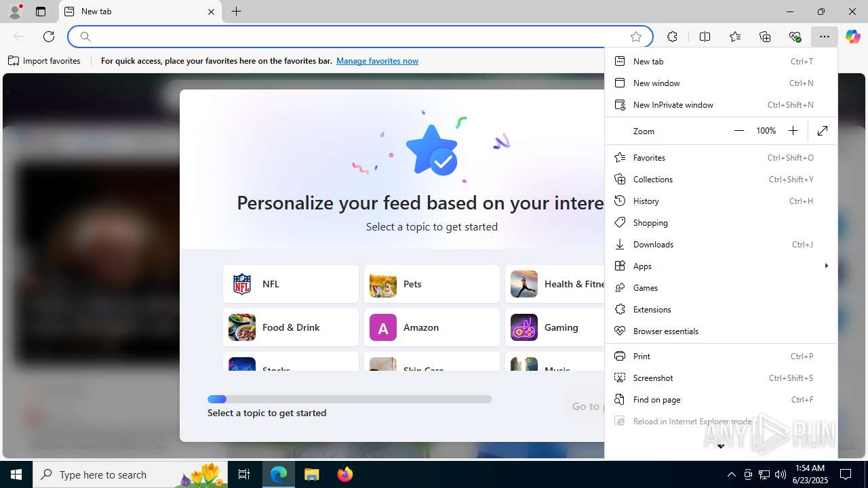
Task: Add this page to favorites star
Action: tap(635, 37)
